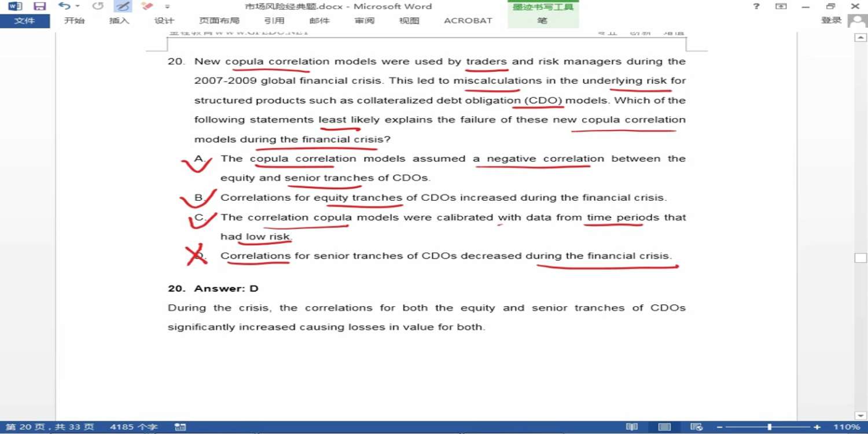This screenshot has height=434, width=868.
Task: Open the undo history dropdown arrow
Action: tap(78, 6)
